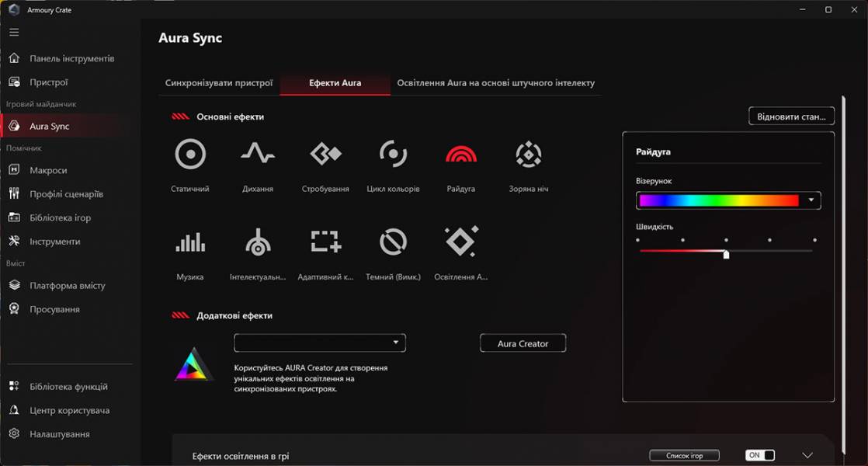Click the Devices (Пристрої) sidebar icon
The width and height of the screenshot is (868, 466).
click(15, 82)
